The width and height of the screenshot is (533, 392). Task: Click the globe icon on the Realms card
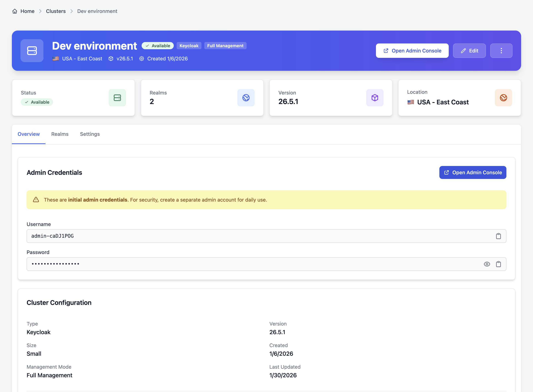246,98
